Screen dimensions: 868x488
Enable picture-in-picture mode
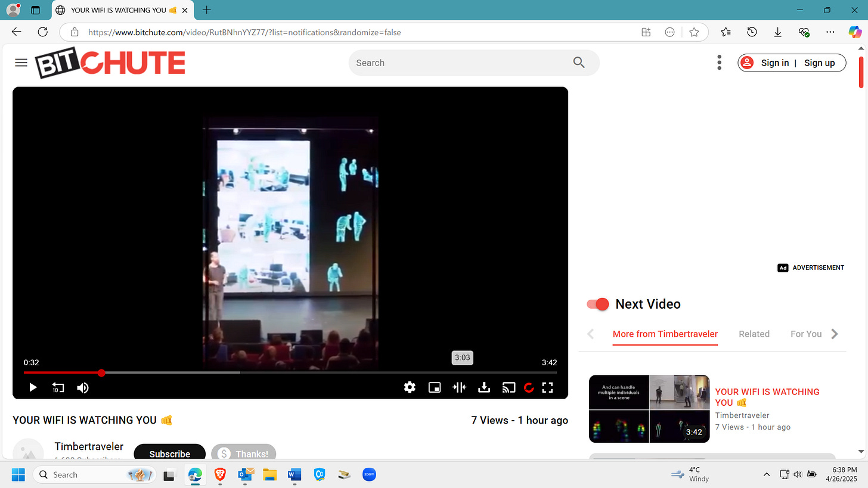point(435,388)
